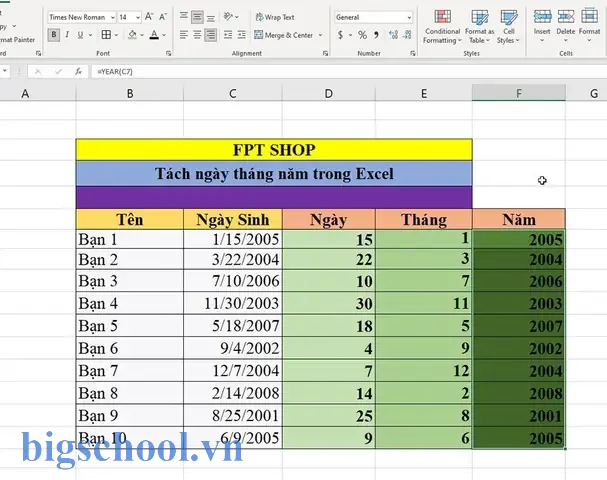
Task: Open font color dropdown arrow
Action: coord(164,35)
